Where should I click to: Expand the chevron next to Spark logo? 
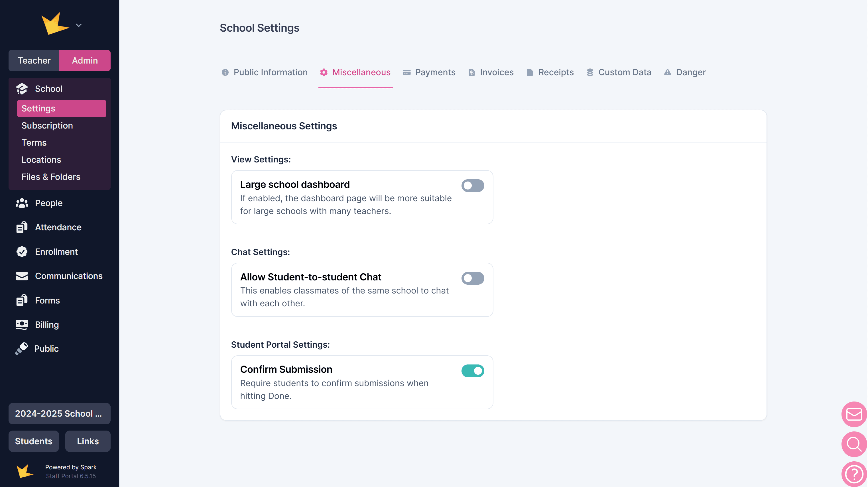tap(78, 25)
